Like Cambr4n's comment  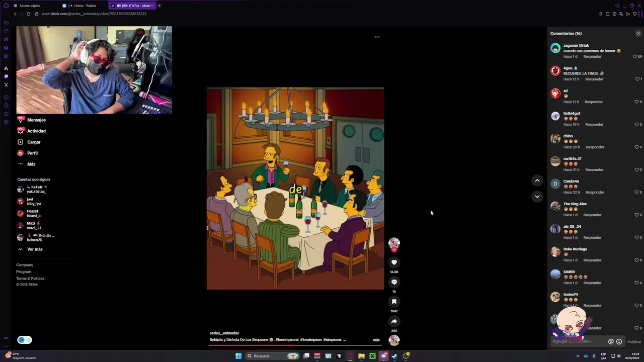tap(637, 193)
